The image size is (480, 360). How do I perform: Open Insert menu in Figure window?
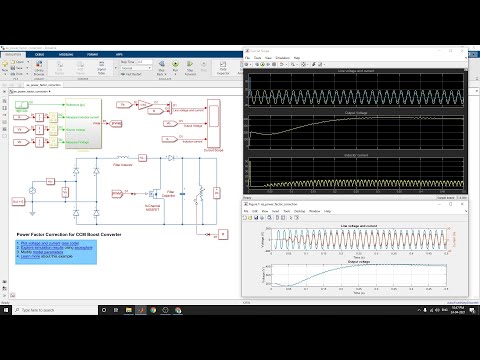[275, 211]
